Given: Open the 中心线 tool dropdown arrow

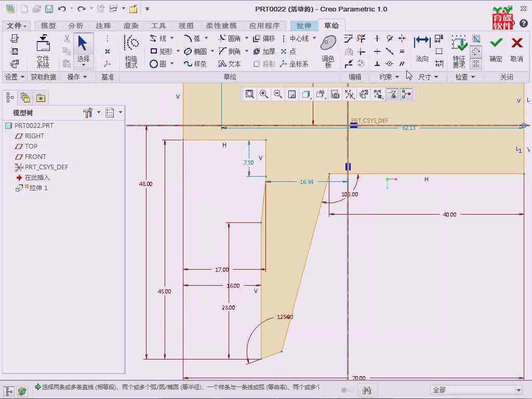Looking at the screenshot, I should (314, 38).
